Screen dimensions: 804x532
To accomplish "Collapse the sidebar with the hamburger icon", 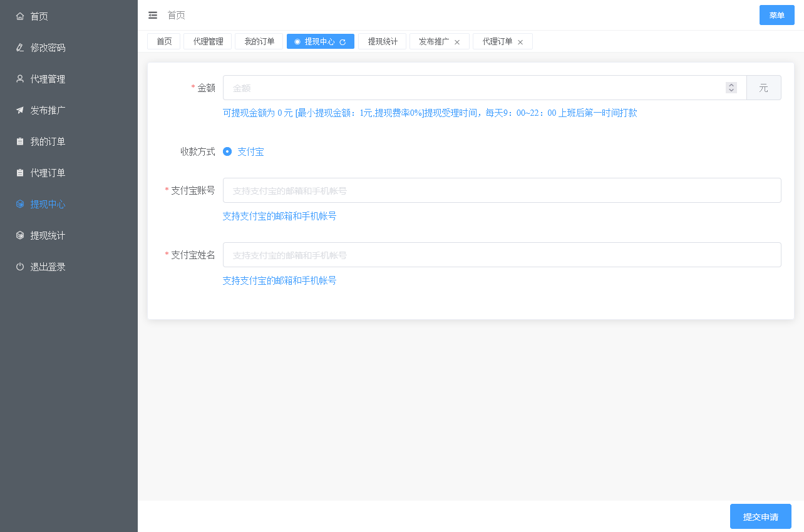I will [x=153, y=15].
